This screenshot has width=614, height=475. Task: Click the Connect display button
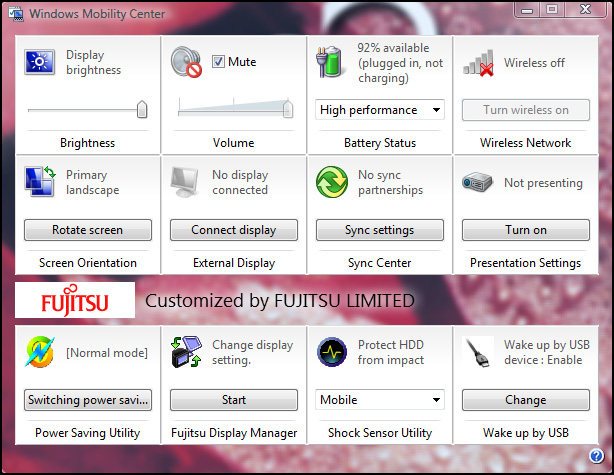[234, 229]
